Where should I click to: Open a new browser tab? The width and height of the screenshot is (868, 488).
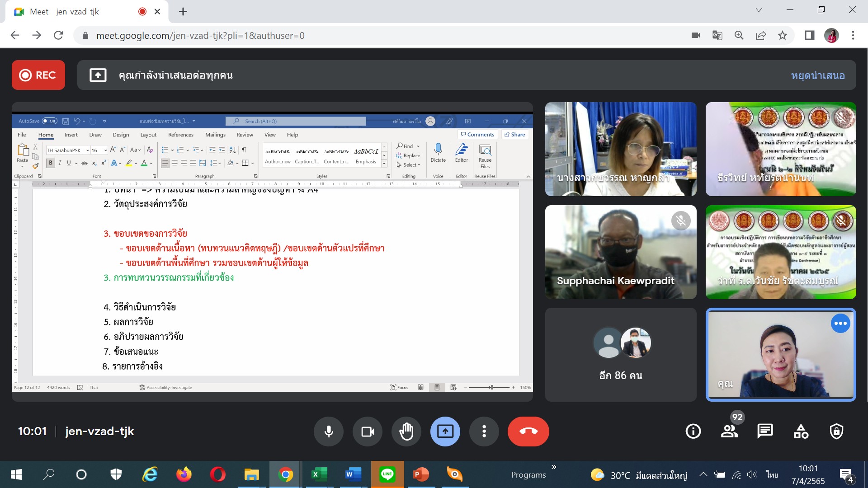[183, 12]
